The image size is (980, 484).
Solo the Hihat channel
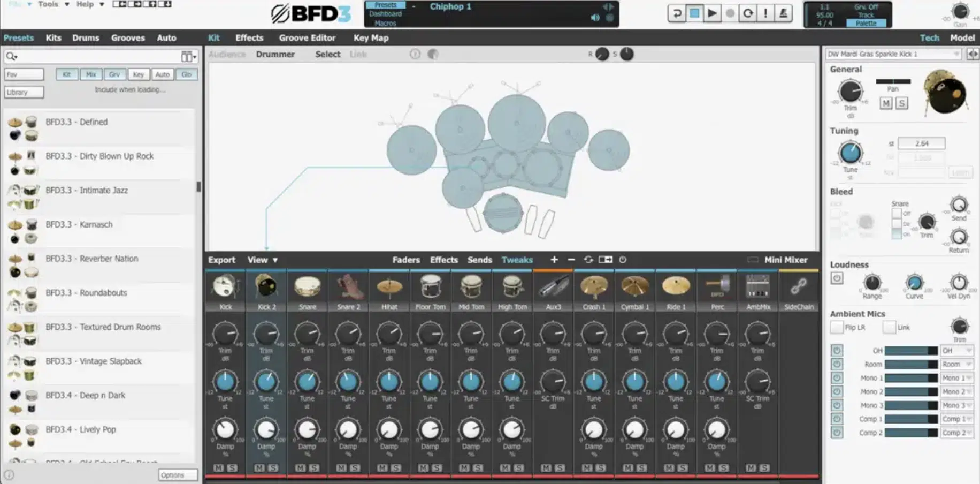pos(396,467)
